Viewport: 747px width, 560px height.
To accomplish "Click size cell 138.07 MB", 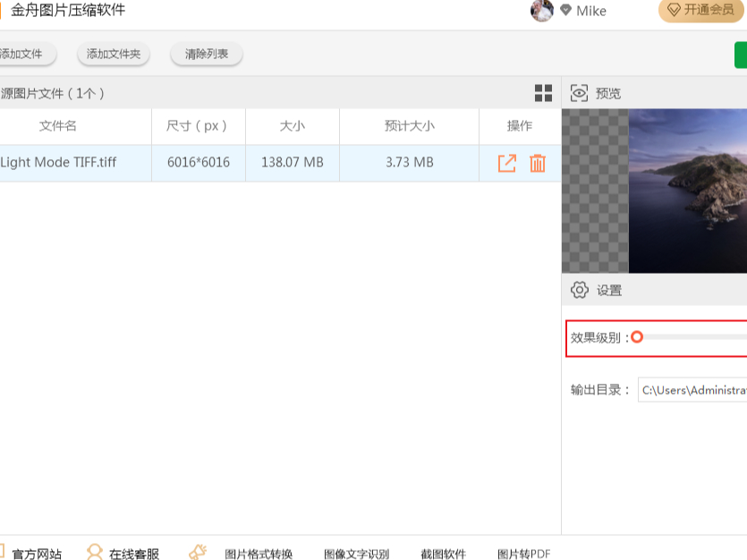I will pyautogui.click(x=292, y=163).
